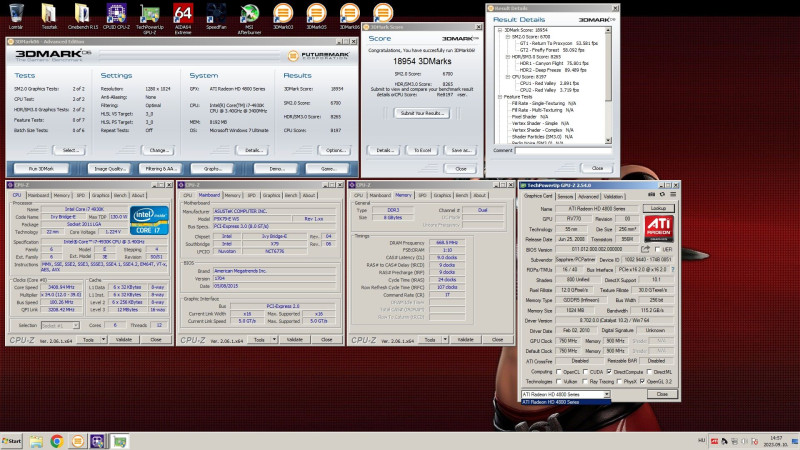Switch to 3DMark06 via taskbar icon
800x450 pixels.
[x=78, y=441]
